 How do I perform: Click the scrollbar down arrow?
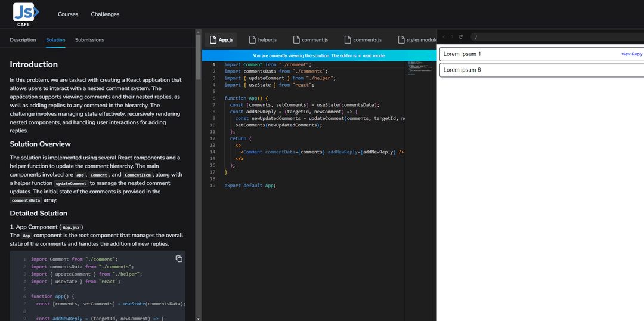tap(199, 319)
